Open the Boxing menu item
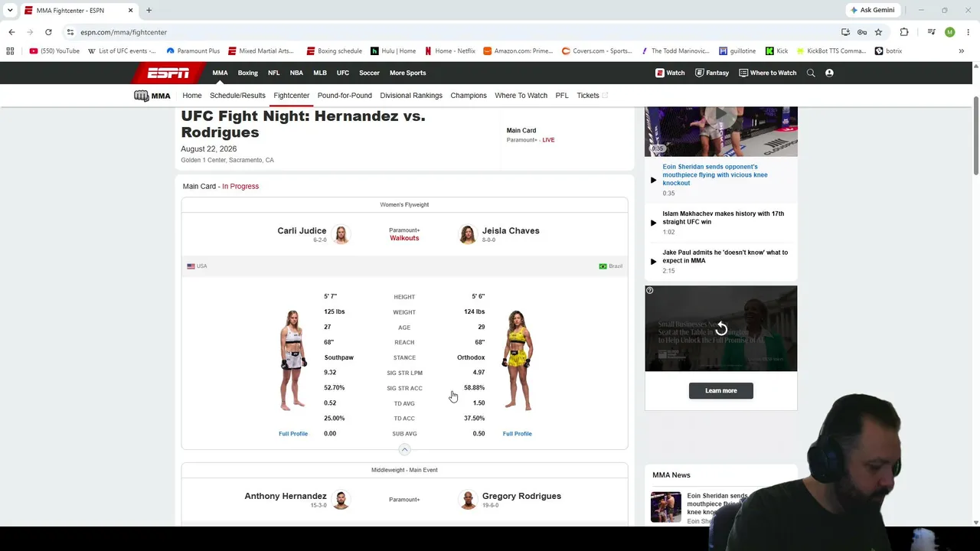This screenshot has width=980, height=551. pyautogui.click(x=247, y=73)
